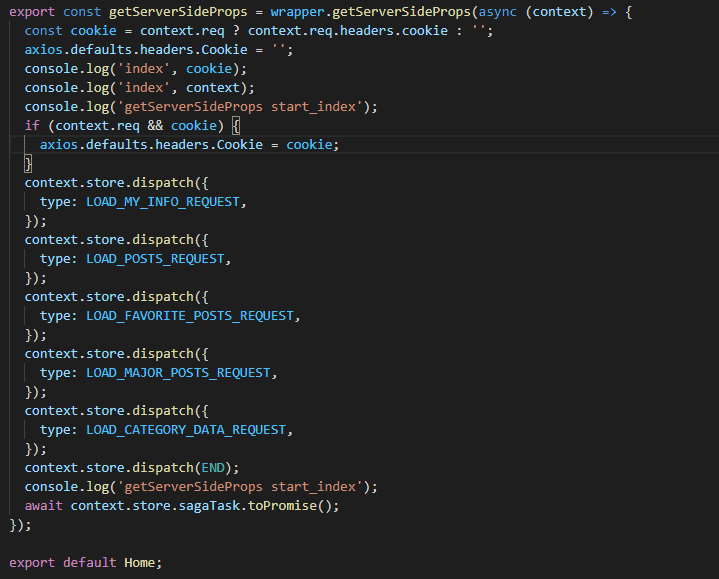Screen dimensions: 719x579
Task: Place cursor on the 'async' keyword
Action: pyautogui.click(x=498, y=12)
